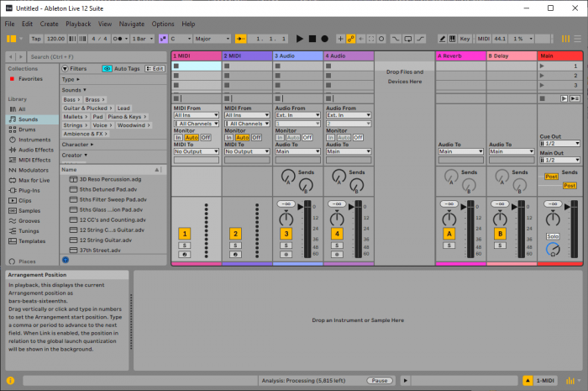588x391 pixels.
Task: Click the Edit button in filters
Action: tap(155, 68)
